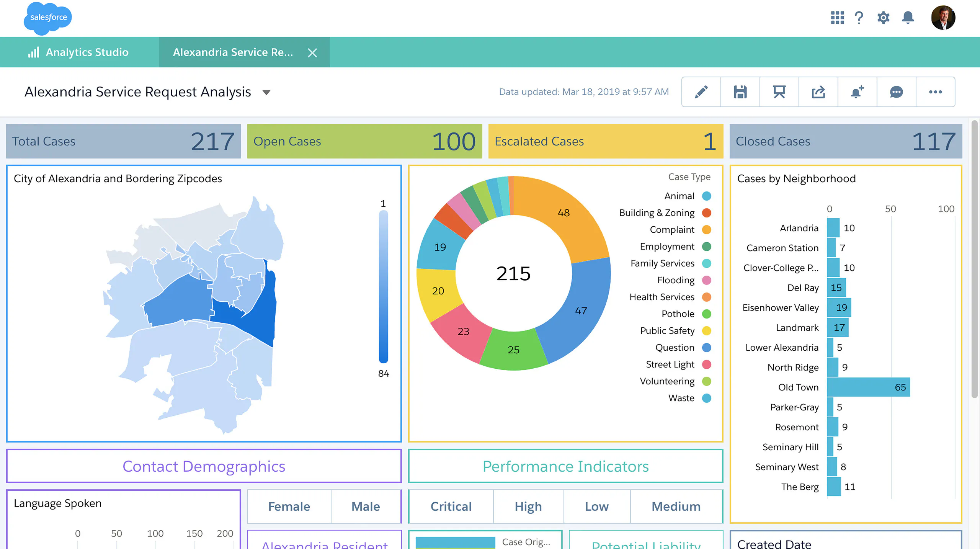Click the share dashboard icon
980x549 pixels.
pyautogui.click(x=818, y=92)
